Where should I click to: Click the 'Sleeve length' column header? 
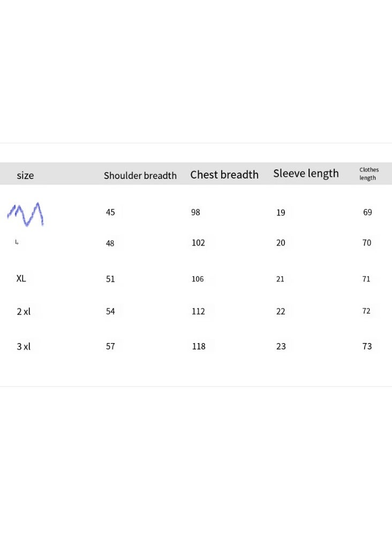coord(306,174)
